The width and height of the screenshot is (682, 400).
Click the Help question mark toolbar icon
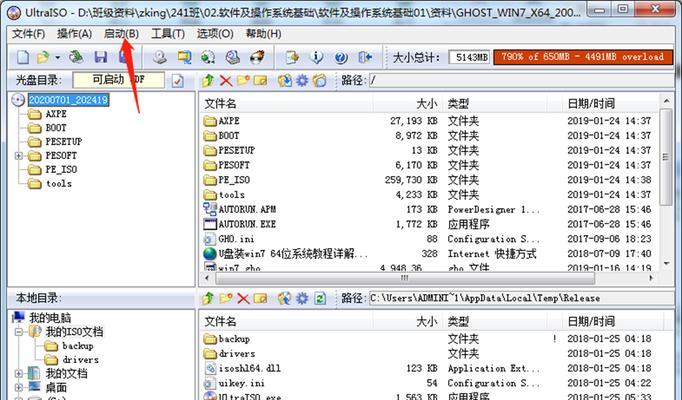coord(341,57)
